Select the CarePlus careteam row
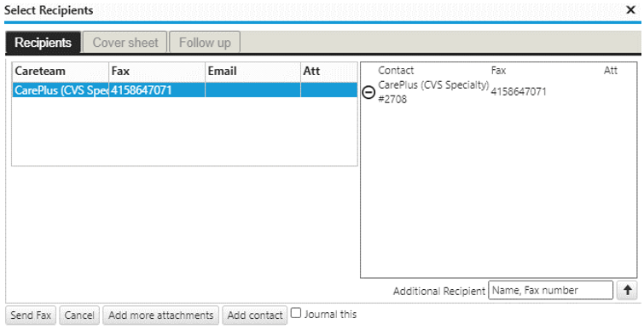 point(184,90)
